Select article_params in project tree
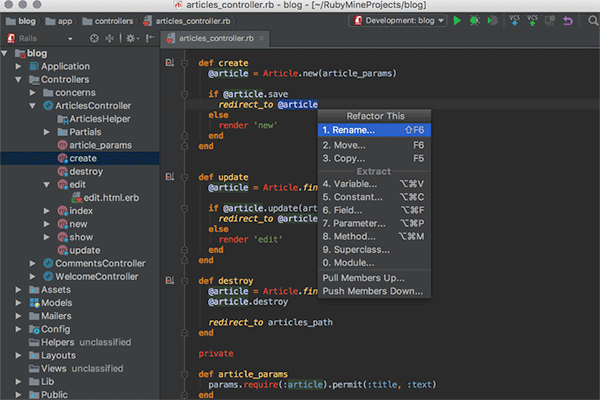 (80, 145)
